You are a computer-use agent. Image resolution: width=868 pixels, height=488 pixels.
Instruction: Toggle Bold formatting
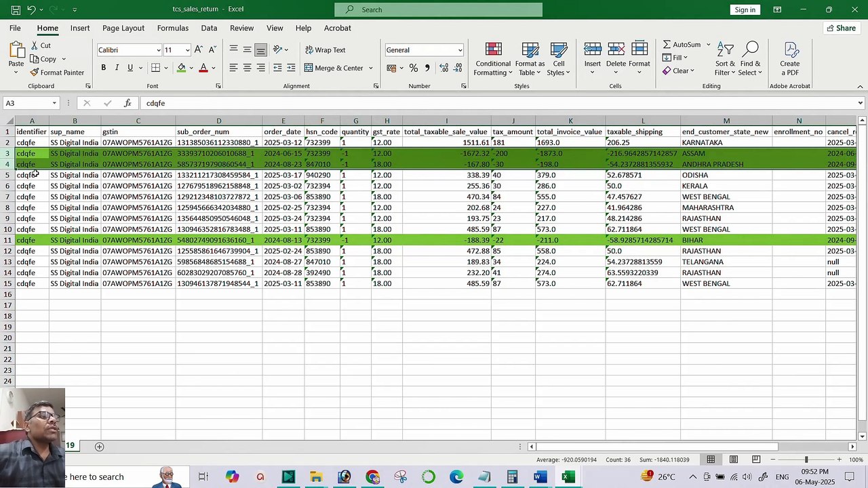pyautogui.click(x=103, y=68)
